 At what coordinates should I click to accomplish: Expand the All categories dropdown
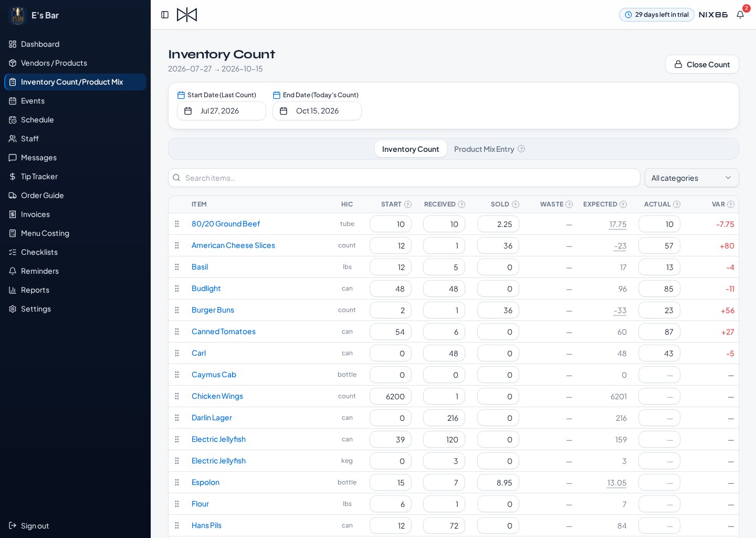click(691, 178)
